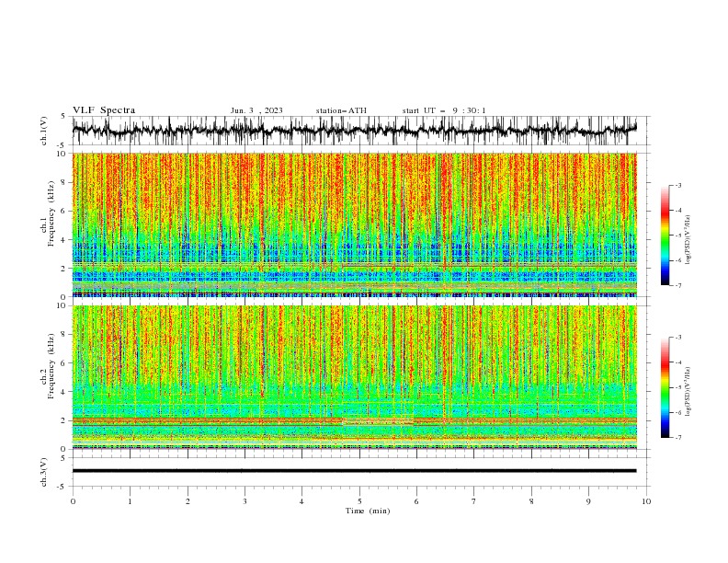Click the ch.2 frequency axis "6" tick label
Image resolution: width=728 pixels, height=563 pixels.
(x=64, y=363)
